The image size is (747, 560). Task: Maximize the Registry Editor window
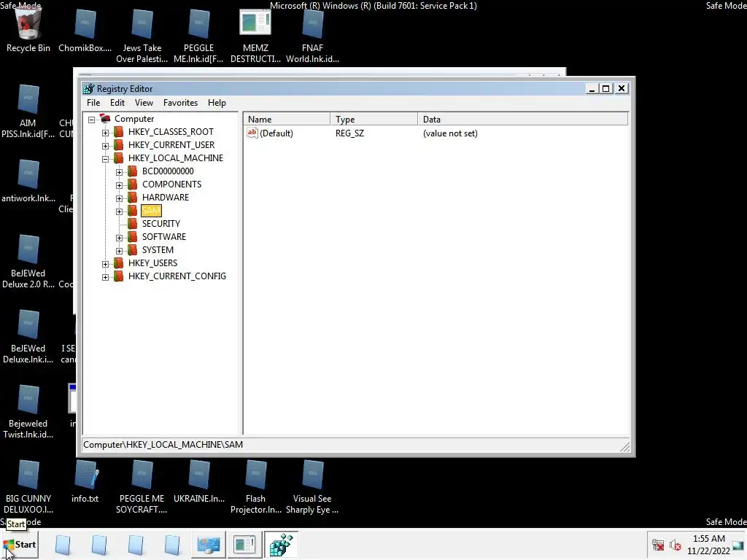click(605, 88)
